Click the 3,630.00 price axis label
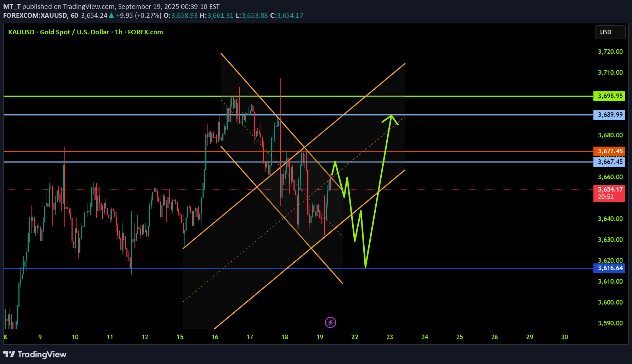This screenshot has height=364, width=632. (x=610, y=240)
